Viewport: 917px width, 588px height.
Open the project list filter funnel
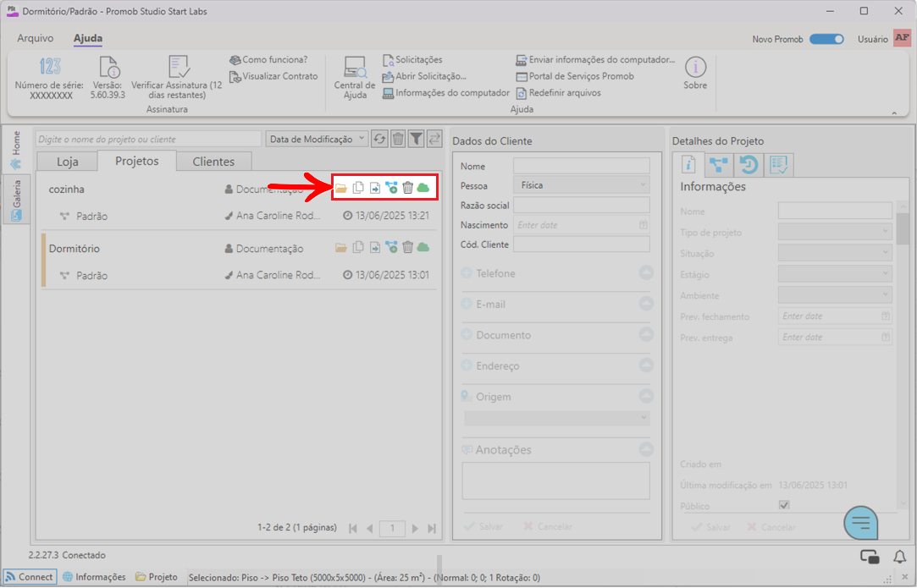pos(416,139)
